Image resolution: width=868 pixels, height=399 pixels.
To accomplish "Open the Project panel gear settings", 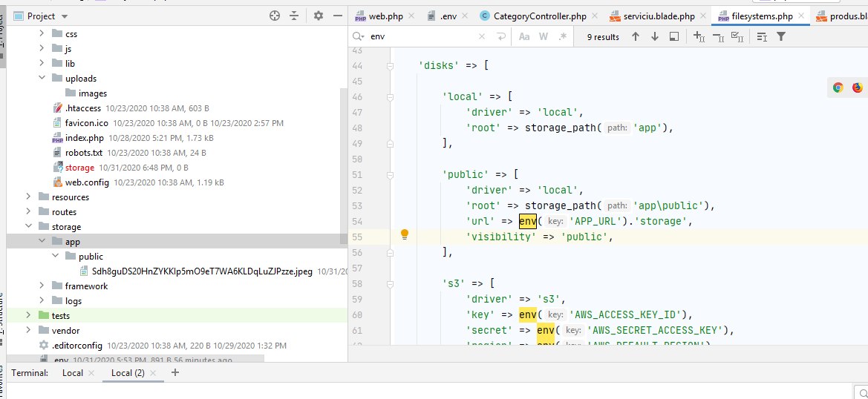I will coord(319,16).
